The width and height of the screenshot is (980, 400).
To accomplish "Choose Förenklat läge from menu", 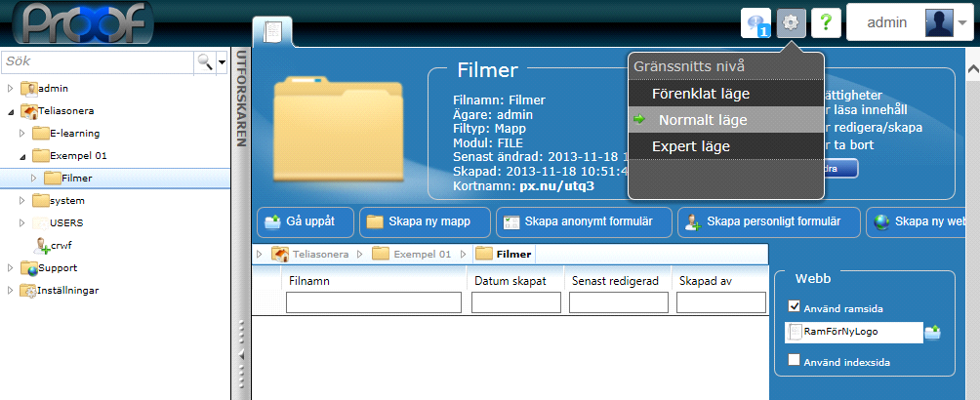I will 701,94.
